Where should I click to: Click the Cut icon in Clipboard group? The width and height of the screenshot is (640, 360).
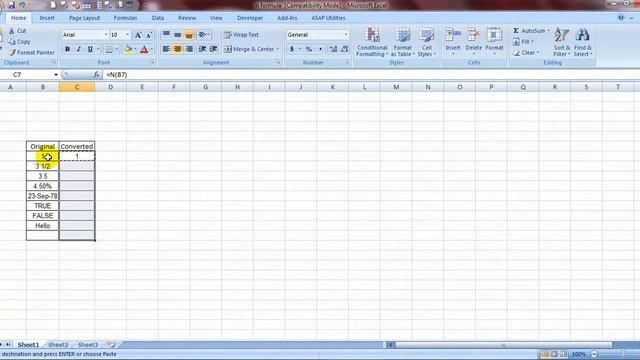click(12, 31)
